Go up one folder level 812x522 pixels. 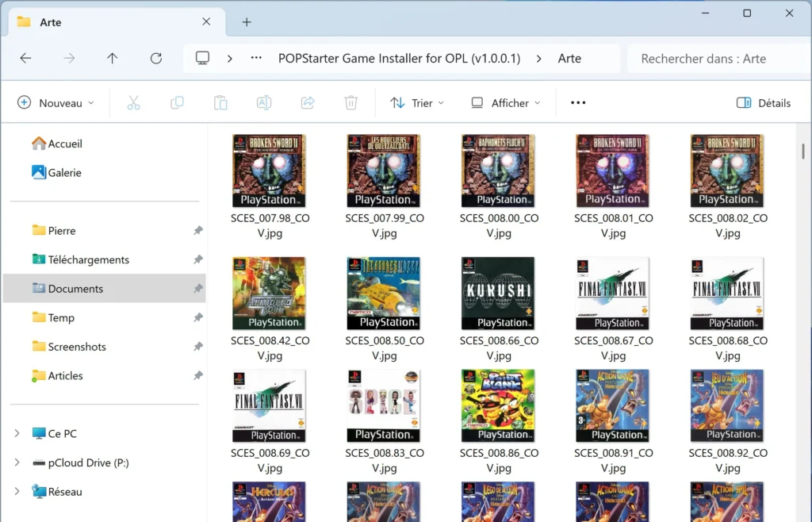(x=113, y=58)
